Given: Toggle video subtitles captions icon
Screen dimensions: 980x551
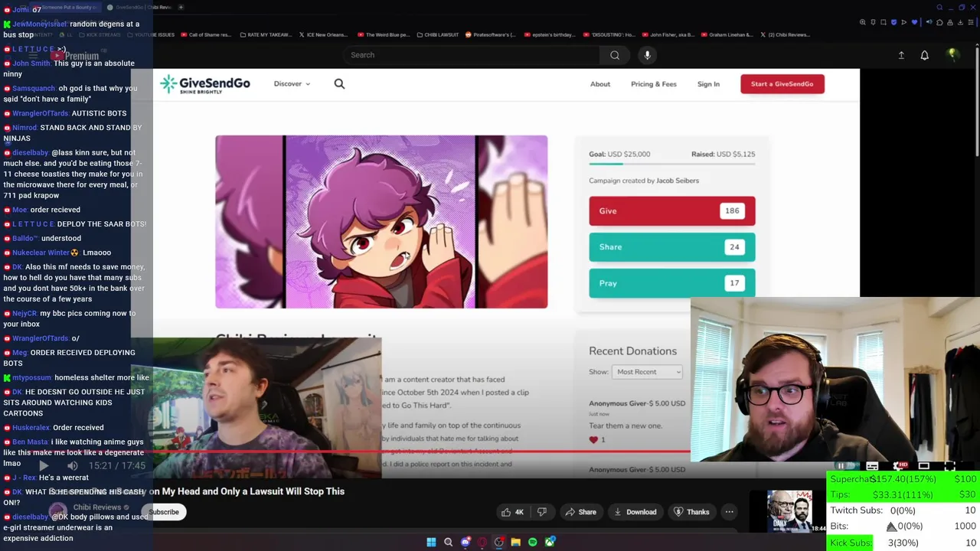Looking at the screenshot, I should point(872,466).
